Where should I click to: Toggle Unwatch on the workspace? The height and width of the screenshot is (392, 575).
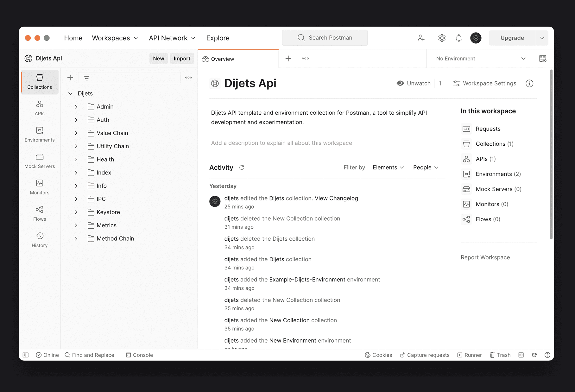click(x=414, y=83)
